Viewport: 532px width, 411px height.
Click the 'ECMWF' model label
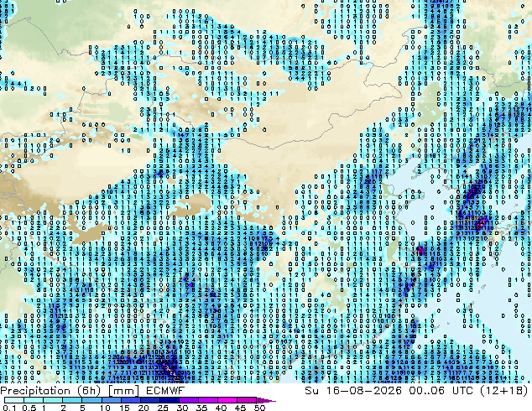pos(165,391)
